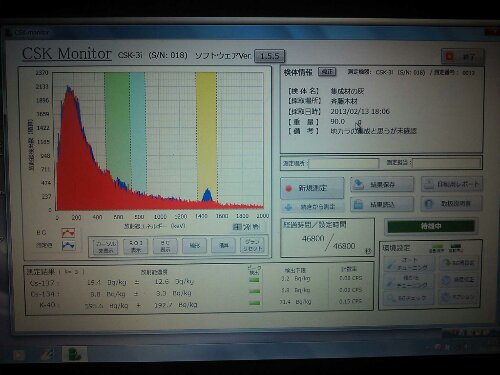The image size is (500, 375).
Task: Click the printer icon on the report button
Action: click(x=429, y=184)
